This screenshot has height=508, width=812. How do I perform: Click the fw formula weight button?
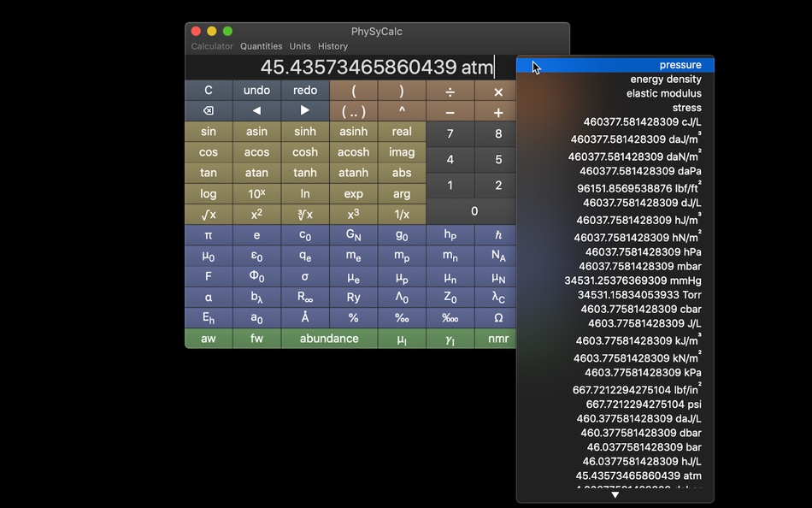coord(256,339)
